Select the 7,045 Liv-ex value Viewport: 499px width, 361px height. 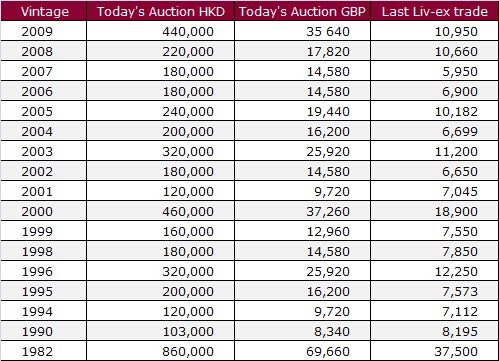(460, 192)
